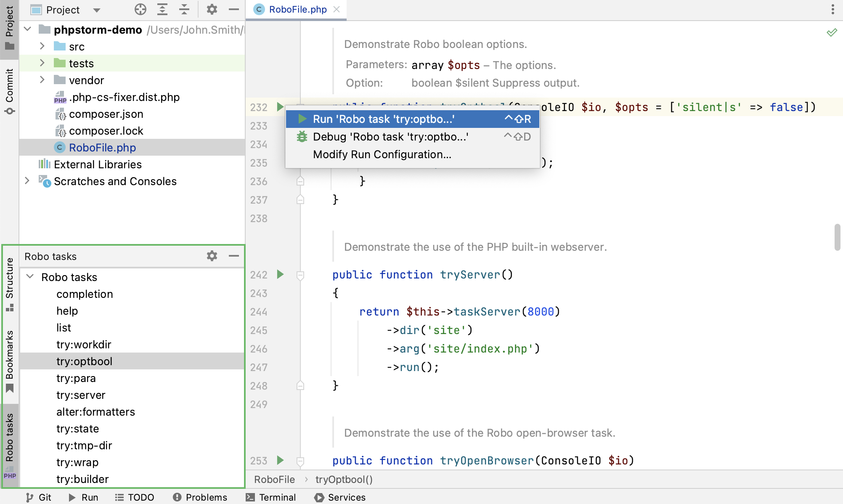This screenshot has width=843, height=504.
Task: Expand Scratches and Consoles node
Action: pos(28,180)
